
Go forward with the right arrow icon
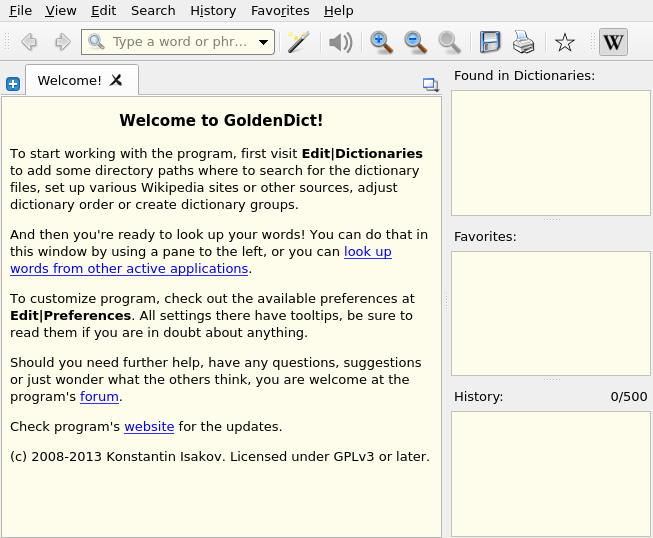pos(62,42)
